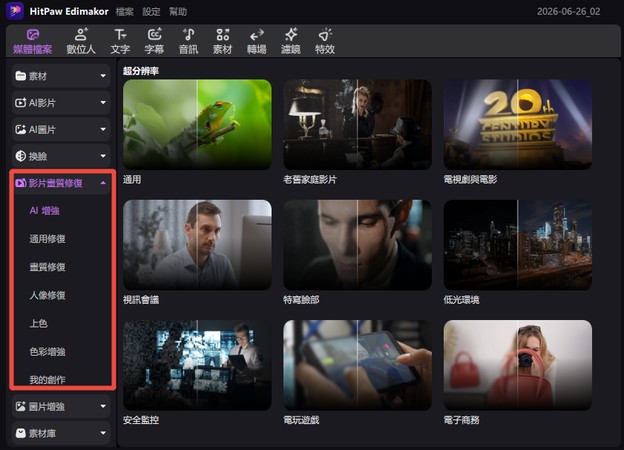Choose the 特寫臉部 close-up face thumbnail
Screen dimensions: 624x450
pos(357,245)
